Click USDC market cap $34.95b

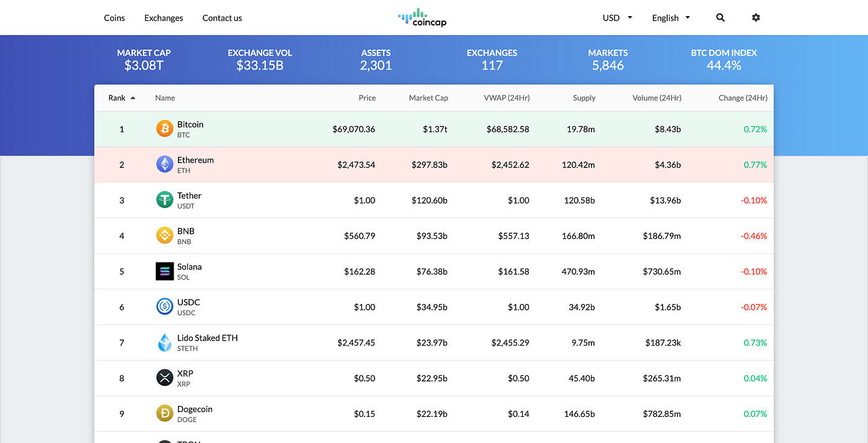432,307
